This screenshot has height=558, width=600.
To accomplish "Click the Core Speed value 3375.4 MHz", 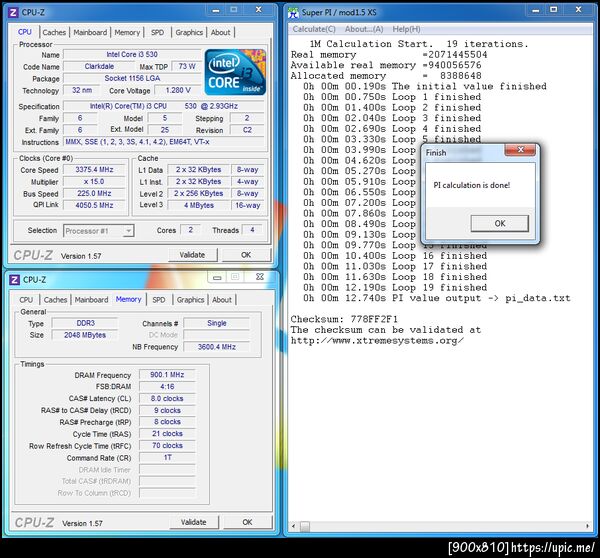I will [94, 170].
